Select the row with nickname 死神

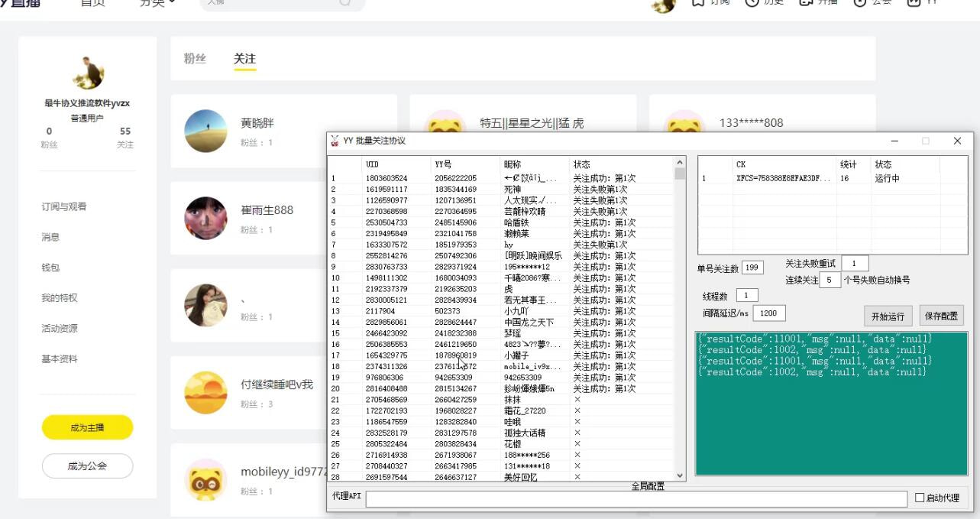(501, 189)
